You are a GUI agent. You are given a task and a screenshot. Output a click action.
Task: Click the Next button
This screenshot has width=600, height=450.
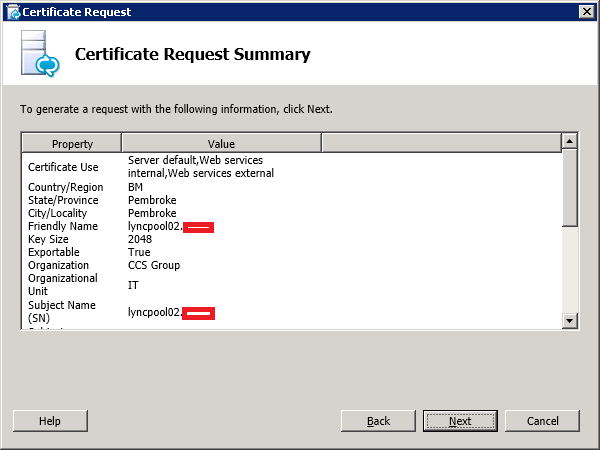[x=460, y=421]
